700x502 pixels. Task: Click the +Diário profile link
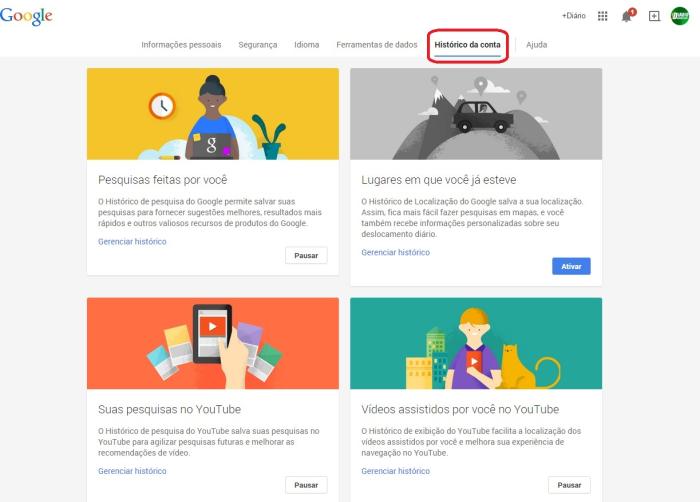574,16
